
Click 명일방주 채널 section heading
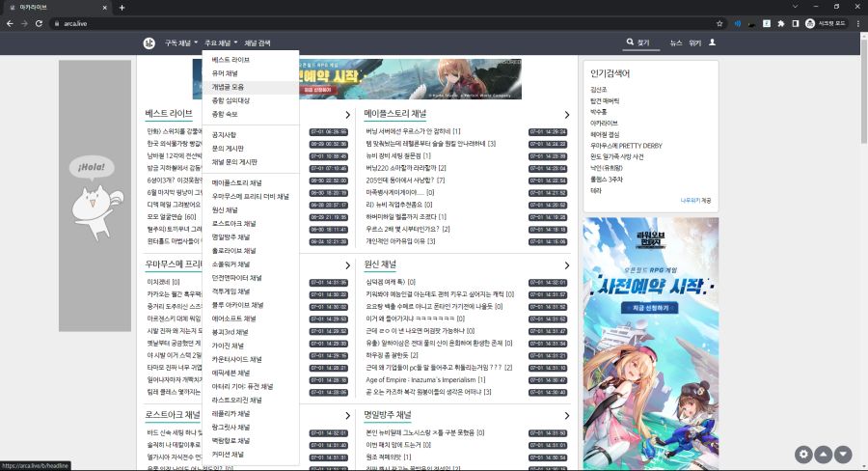coord(388,414)
